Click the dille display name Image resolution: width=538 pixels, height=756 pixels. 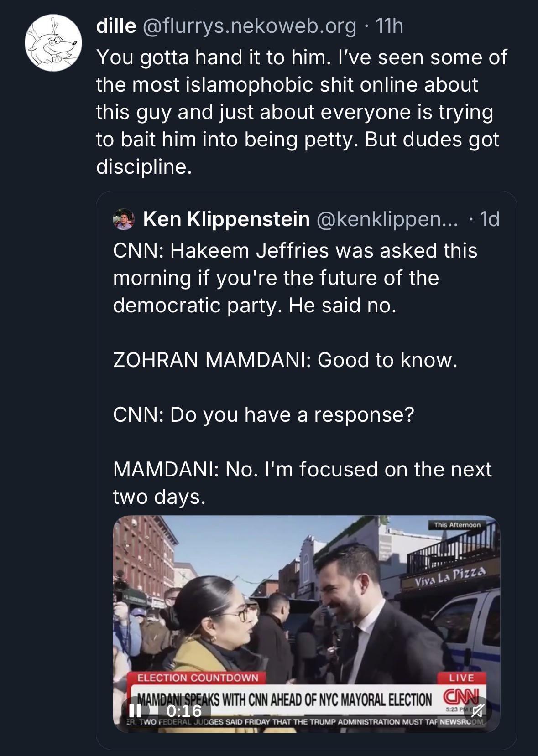point(116,26)
